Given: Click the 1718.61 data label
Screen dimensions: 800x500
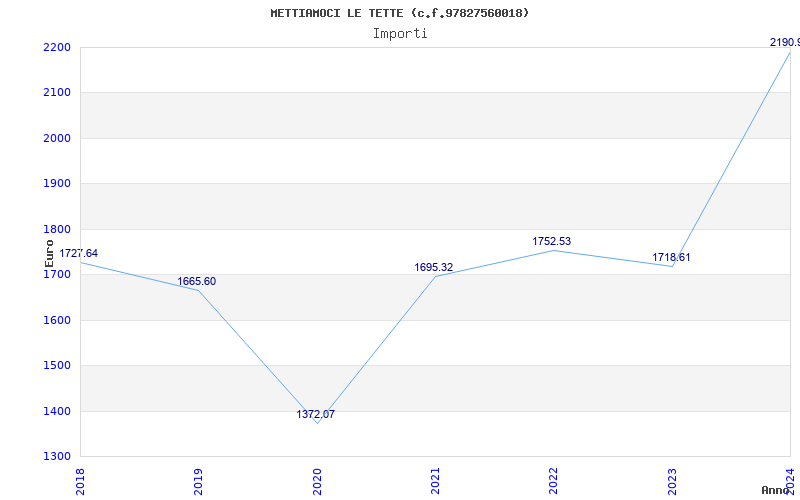Looking at the screenshot, I should pyautogui.click(x=671, y=258).
